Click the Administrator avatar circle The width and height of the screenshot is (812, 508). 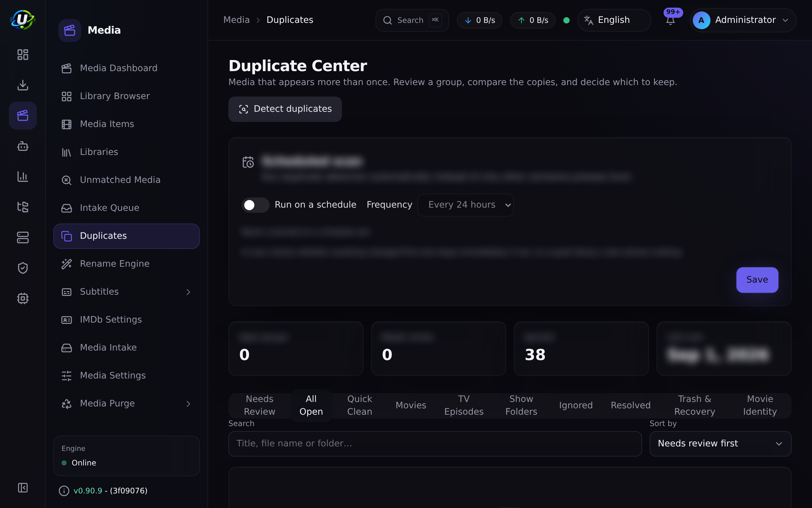click(x=701, y=20)
